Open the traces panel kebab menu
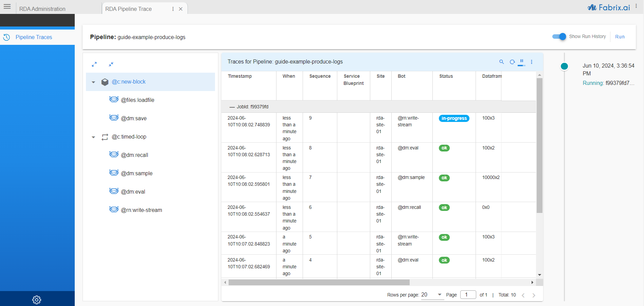The height and width of the screenshot is (306, 644). click(532, 62)
